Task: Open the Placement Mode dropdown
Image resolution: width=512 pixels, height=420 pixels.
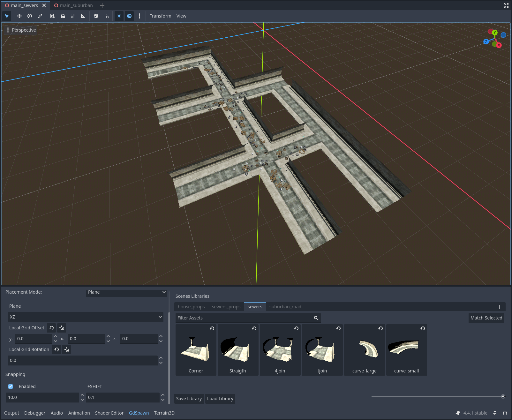Action: coord(126,292)
